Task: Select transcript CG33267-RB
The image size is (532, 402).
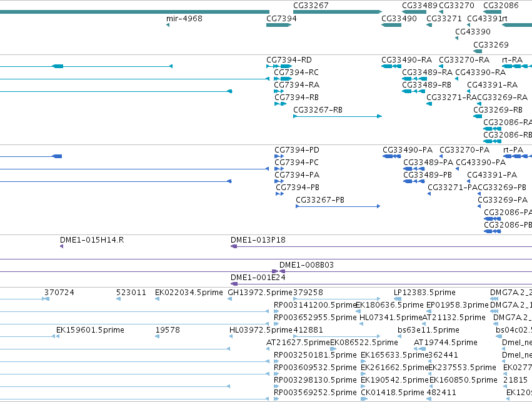Action: (x=337, y=116)
